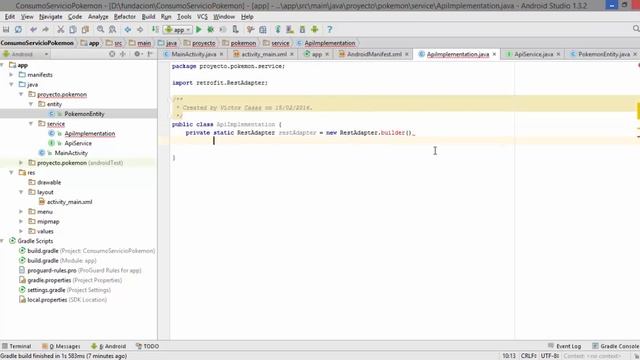Open project panel settings gear
Image resolution: width=640 pixels, height=360 pixels.
click(138, 54)
